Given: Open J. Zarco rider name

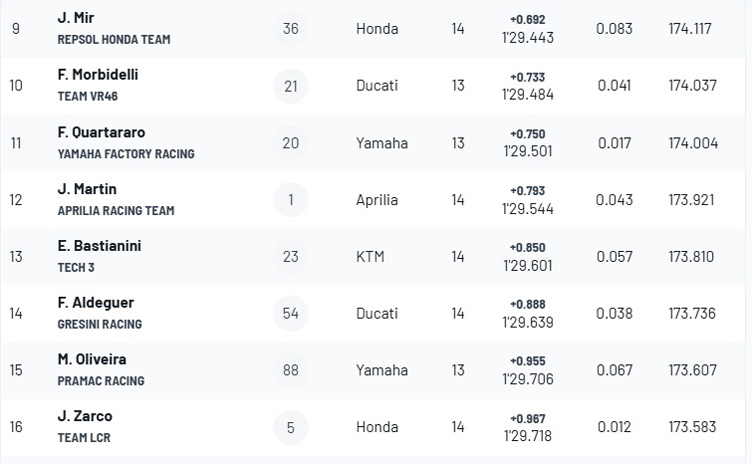Looking at the screenshot, I should 85,416.
